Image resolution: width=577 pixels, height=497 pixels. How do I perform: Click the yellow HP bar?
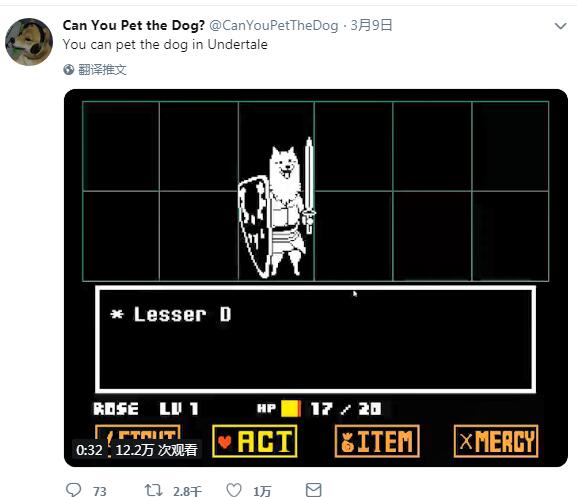click(291, 409)
